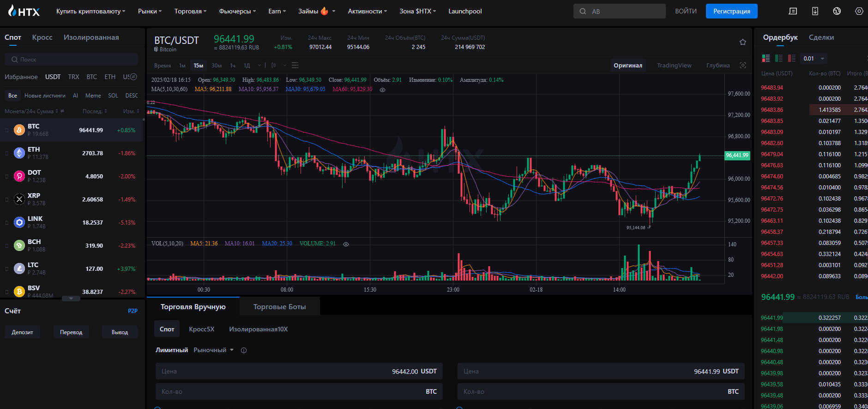Image resolution: width=868 pixels, height=409 pixels.
Task: Click the top search field
Action: coord(619,11)
